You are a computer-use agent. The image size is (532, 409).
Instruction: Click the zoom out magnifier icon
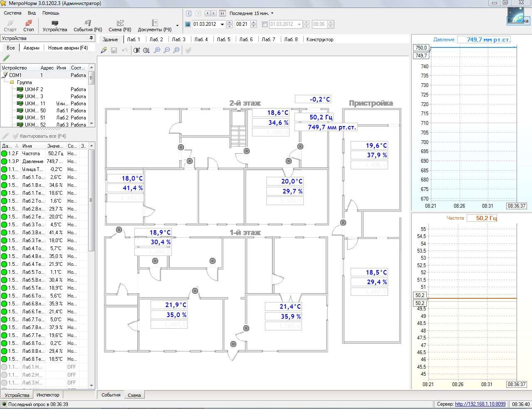pos(167,50)
